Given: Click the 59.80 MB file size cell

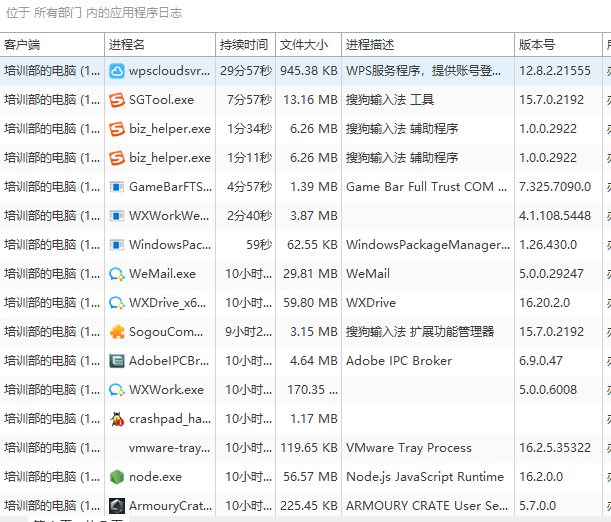Looking at the screenshot, I should click(310, 303).
